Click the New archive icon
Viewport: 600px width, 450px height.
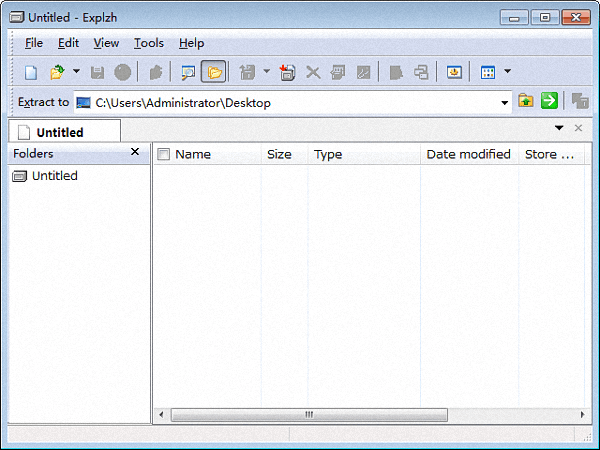(31, 72)
